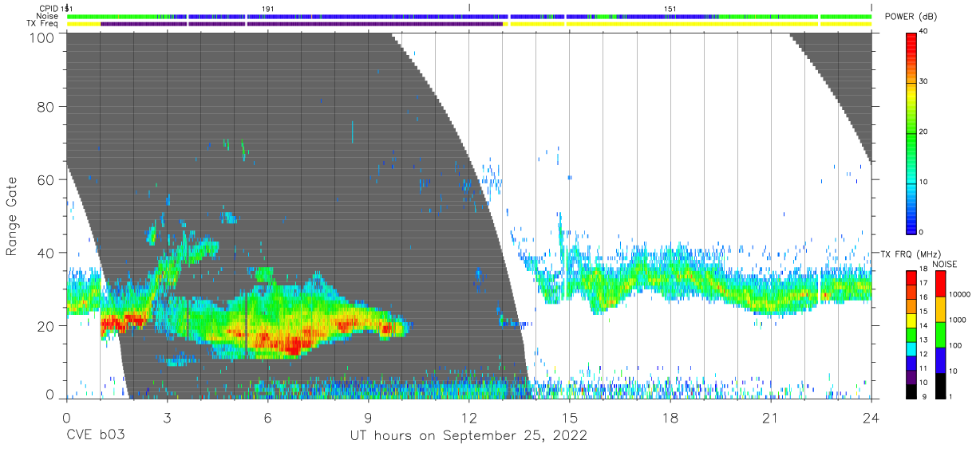
Task: Select the 0 tick on the POWER colorbar
Action: 922,232
